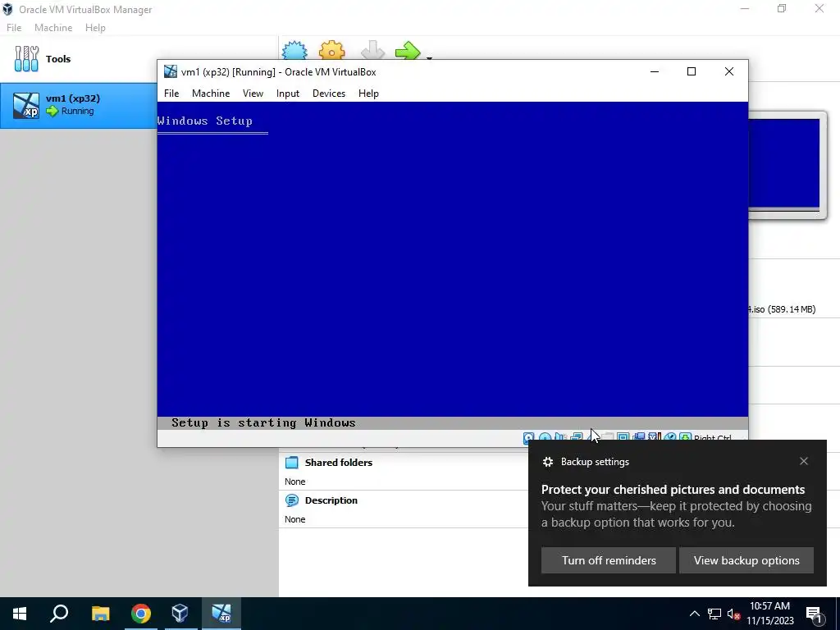Screen dimensions: 840x630
Task: Open the Help menu of VirtualBox Manager
Action: tap(95, 28)
